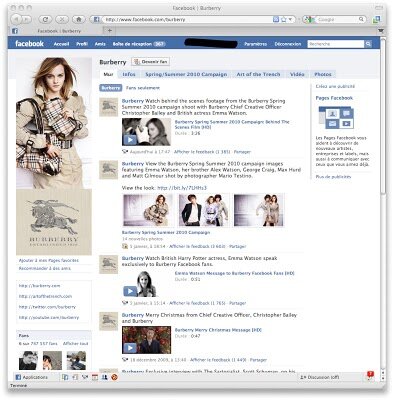
Task: Click Déconnexion to log out
Action: coord(288,44)
